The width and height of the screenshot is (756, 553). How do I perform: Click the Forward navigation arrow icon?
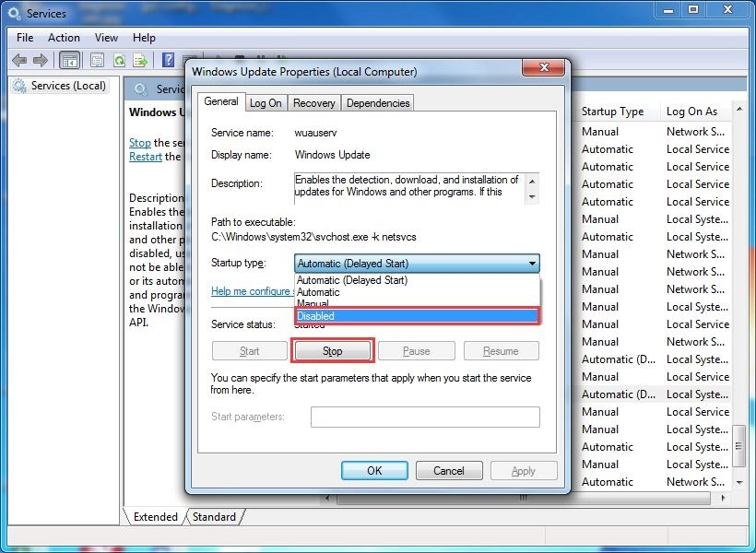pyautogui.click(x=41, y=59)
